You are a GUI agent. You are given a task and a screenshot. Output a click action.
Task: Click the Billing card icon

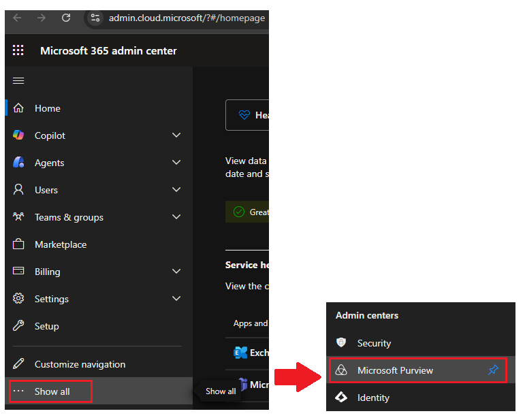point(18,271)
